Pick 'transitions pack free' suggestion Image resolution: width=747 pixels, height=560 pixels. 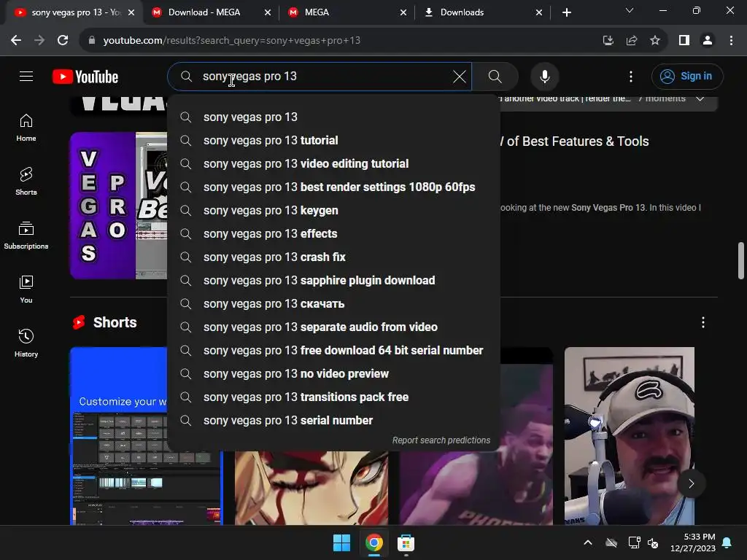pyautogui.click(x=333, y=397)
